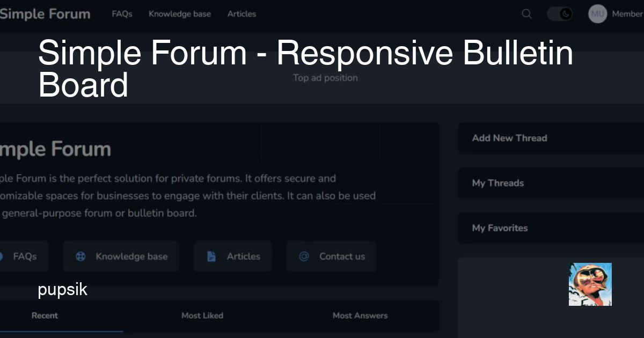Switch to the Most Answers tab
This screenshot has width=644, height=338.
[x=360, y=315]
